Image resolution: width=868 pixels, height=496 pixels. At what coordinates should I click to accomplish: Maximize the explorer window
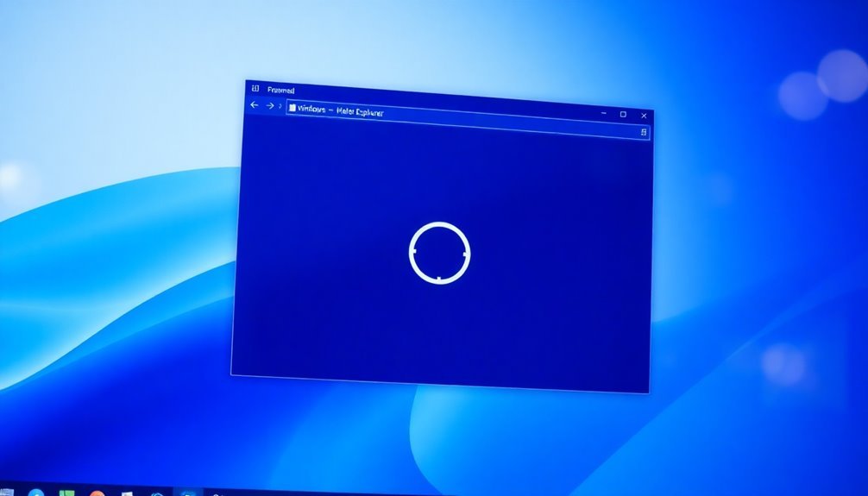tap(623, 114)
